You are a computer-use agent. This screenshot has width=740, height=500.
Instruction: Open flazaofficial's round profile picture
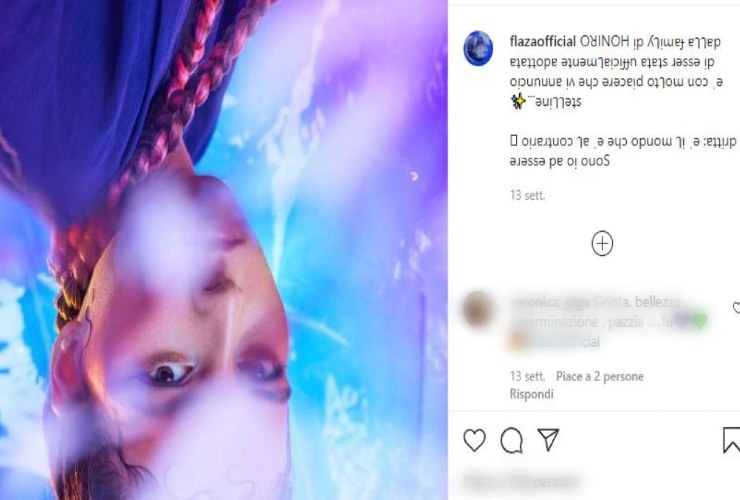[x=478, y=48]
